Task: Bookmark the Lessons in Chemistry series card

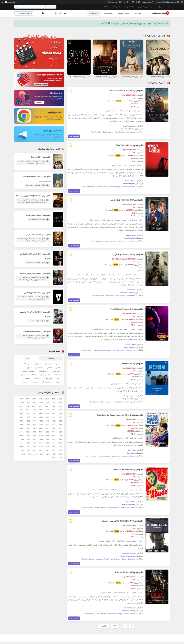Action: pos(122,42)
